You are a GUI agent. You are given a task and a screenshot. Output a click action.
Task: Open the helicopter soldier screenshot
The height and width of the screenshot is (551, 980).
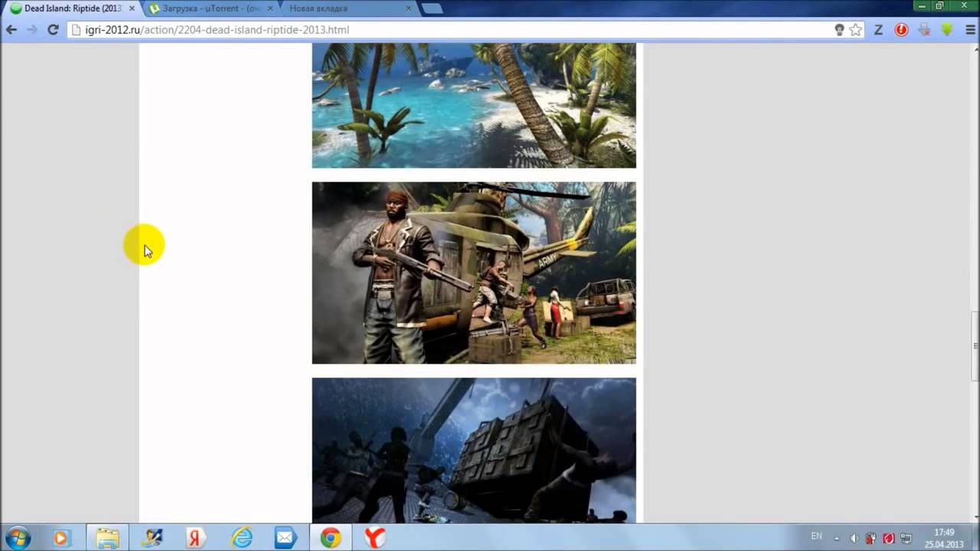pyautogui.click(x=474, y=272)
